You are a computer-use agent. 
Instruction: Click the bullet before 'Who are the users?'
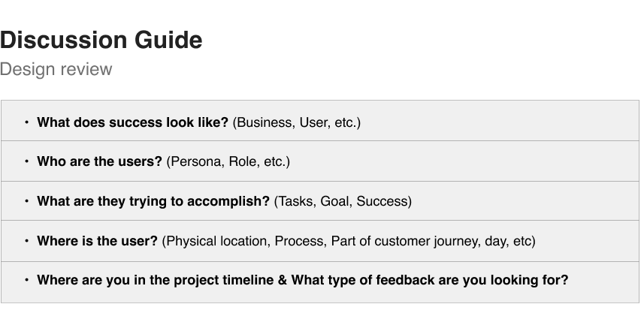(x=27, y=161)
